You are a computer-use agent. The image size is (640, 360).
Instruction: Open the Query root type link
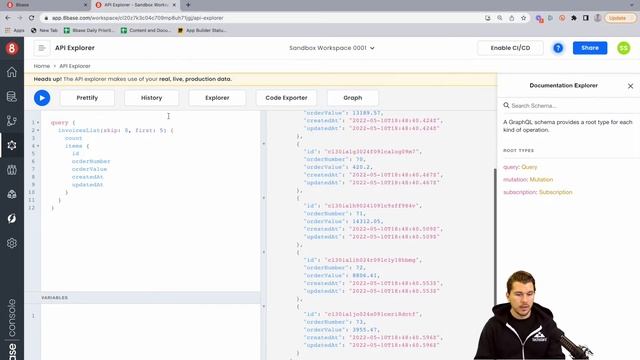pos(529,167)
